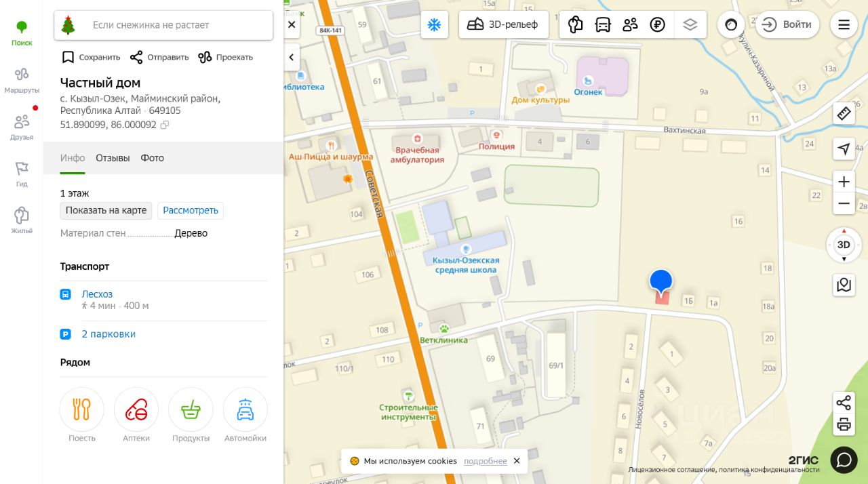Open the Маршруты sidebar section
This screenshot has height=484, width=868.
click(22, 81)
